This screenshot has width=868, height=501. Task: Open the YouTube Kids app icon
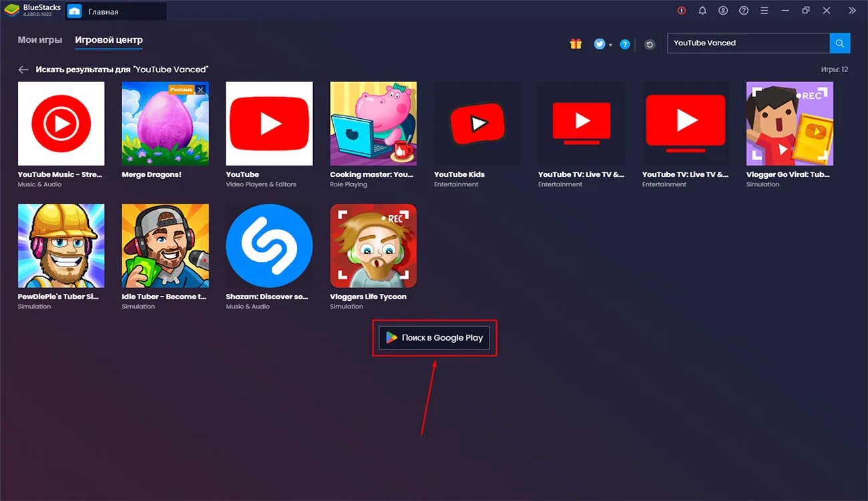(477, 124)
